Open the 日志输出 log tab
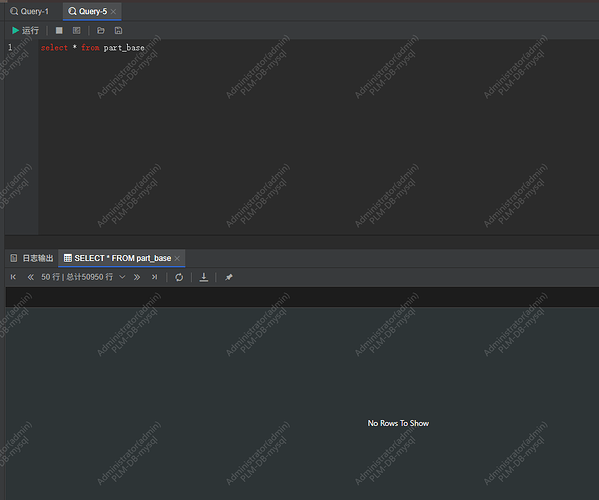The width and height of the screenshot is (599, 500). point(32,258)
